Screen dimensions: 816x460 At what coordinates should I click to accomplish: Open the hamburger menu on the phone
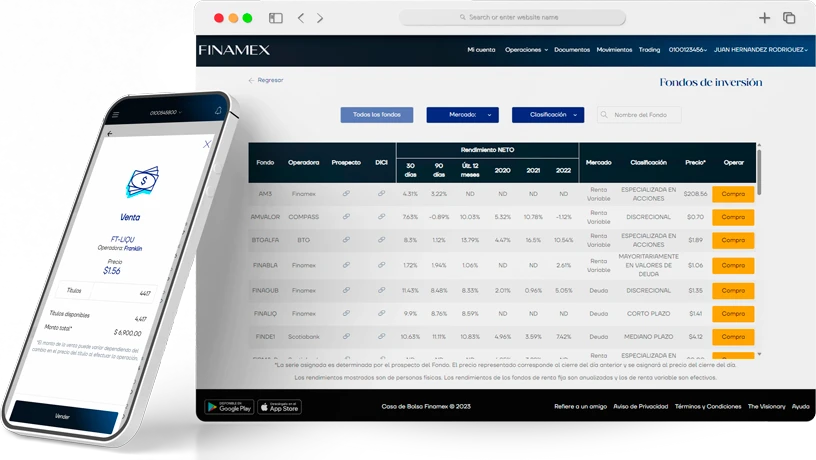116,114
